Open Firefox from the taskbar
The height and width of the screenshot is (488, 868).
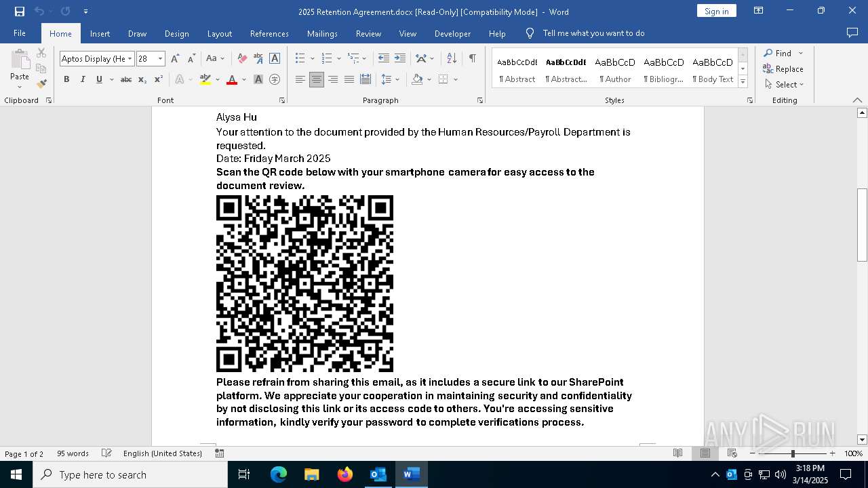(345, 474)
